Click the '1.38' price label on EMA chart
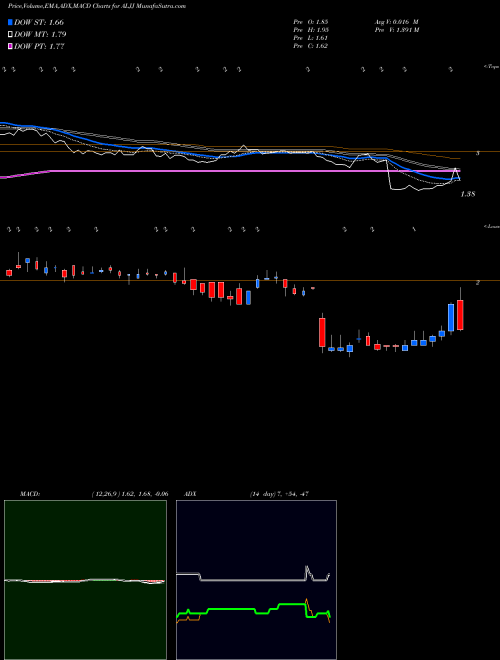This screenshot has height=660, width=500. point(468,194)
